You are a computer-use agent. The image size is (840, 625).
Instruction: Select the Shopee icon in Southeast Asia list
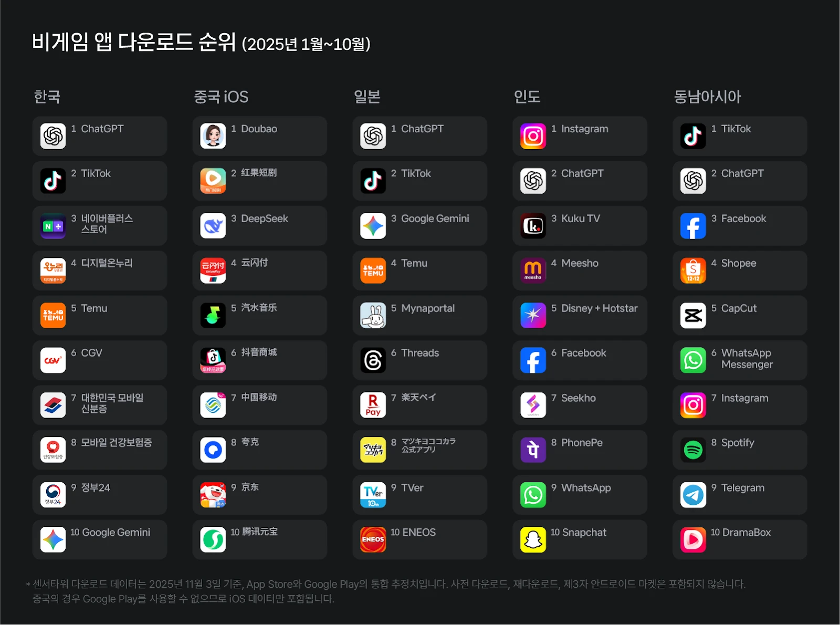pyautogui.click(x=693, y=270)
